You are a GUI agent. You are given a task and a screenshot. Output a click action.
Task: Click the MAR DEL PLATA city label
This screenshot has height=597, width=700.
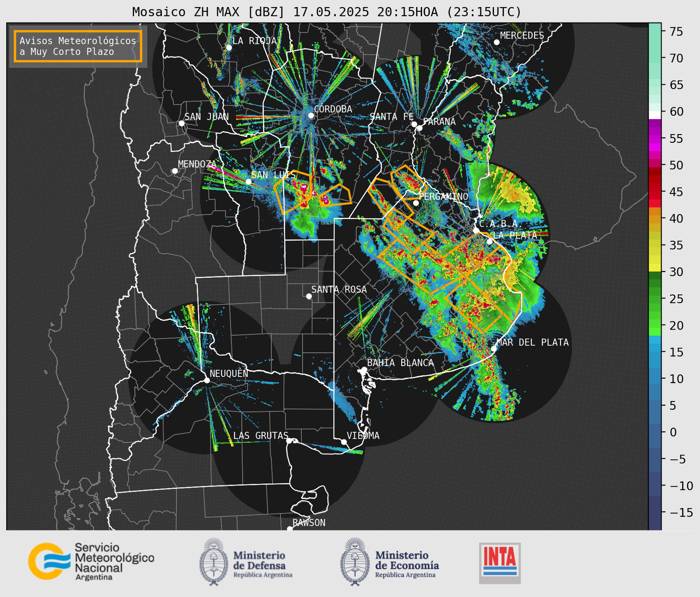click(x=532, y=342)
